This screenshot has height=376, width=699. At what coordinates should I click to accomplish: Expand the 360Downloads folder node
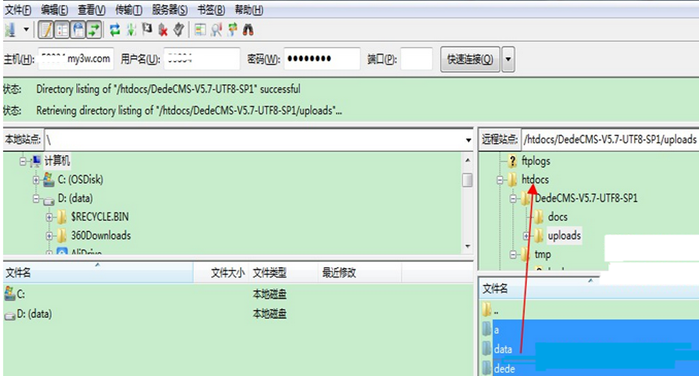(49, 236)
